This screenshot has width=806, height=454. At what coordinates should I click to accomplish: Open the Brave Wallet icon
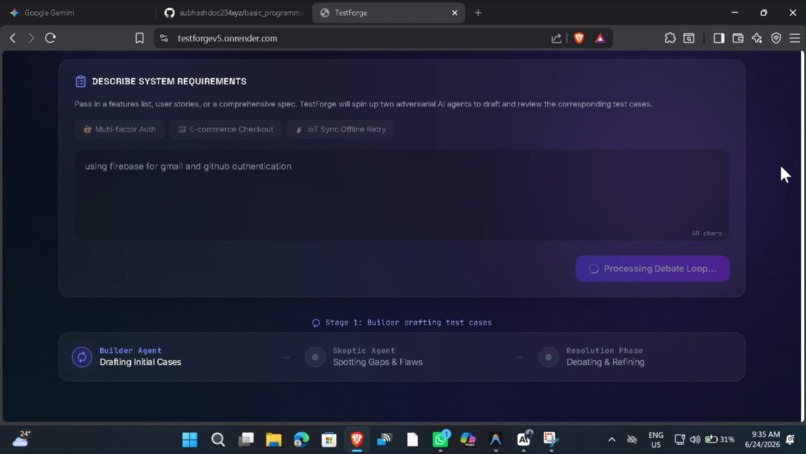tap(738, 38)
